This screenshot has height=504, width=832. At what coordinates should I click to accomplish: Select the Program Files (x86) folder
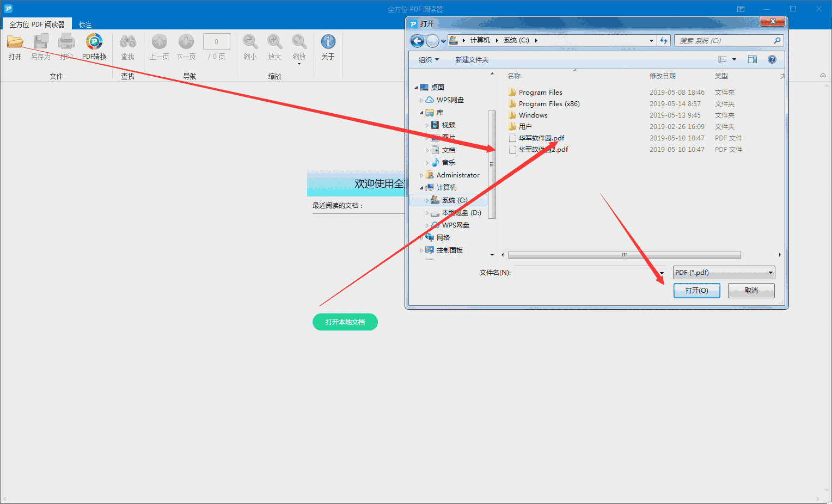[549, 104]
